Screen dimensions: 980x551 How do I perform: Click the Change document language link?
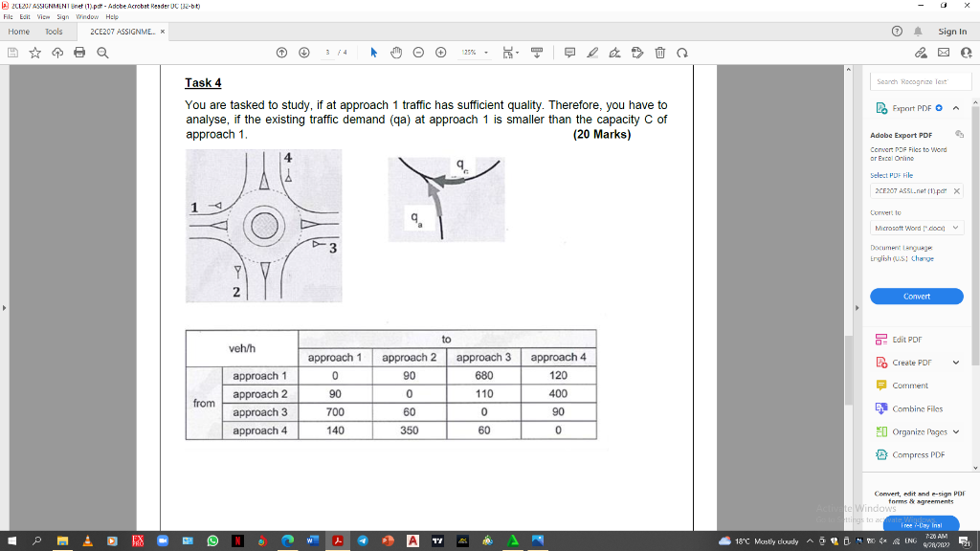(x=923, y=258)
